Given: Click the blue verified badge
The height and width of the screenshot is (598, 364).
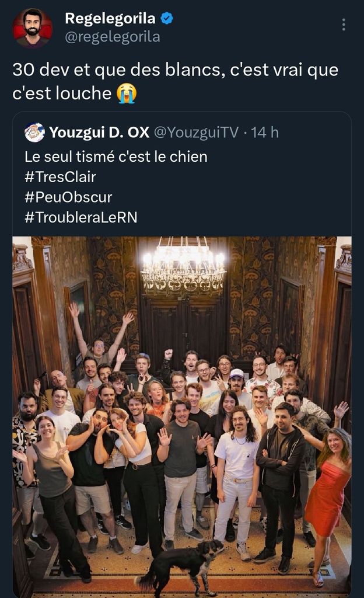Looking at the screenshot, I should 167,18.
